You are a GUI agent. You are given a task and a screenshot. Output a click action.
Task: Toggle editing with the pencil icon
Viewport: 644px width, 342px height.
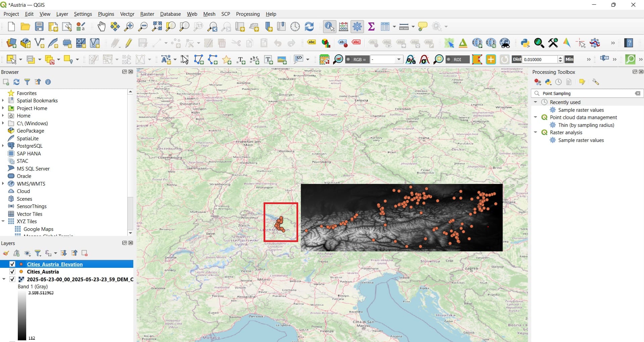coord(129,43)
